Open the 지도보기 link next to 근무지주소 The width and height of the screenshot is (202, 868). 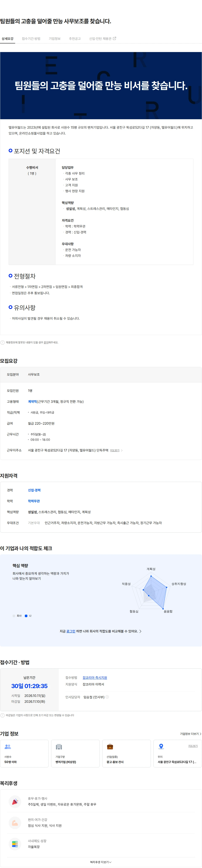pyautogui.click(x=114, y=450)
